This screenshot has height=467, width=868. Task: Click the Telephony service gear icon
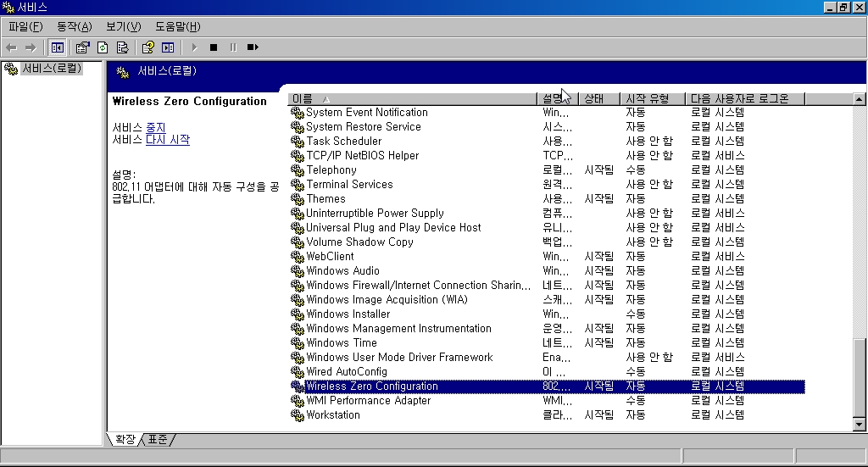pos(298,170)
